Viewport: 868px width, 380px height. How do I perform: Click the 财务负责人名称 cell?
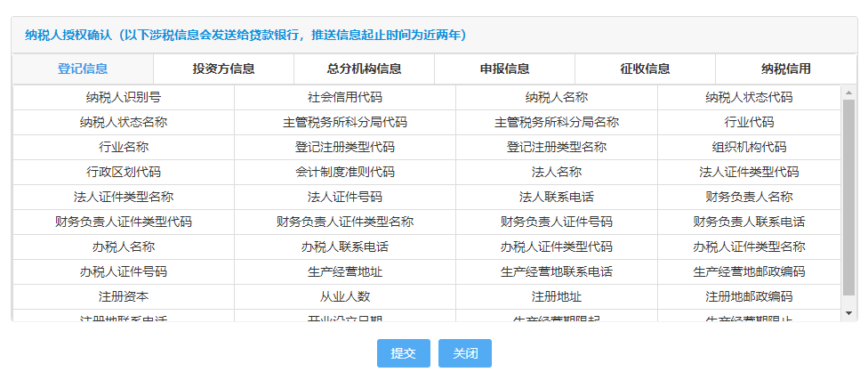749,198
